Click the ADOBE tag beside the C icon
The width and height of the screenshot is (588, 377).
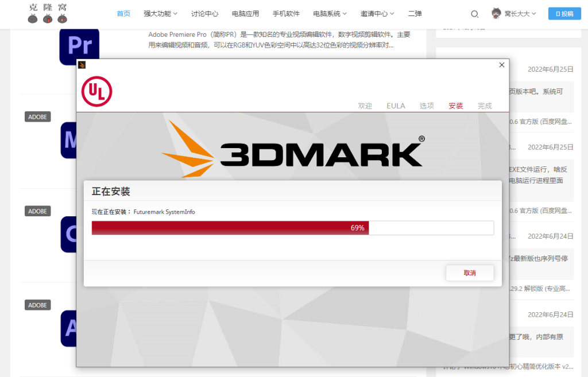pyautogui.click(x=37, y=211)
